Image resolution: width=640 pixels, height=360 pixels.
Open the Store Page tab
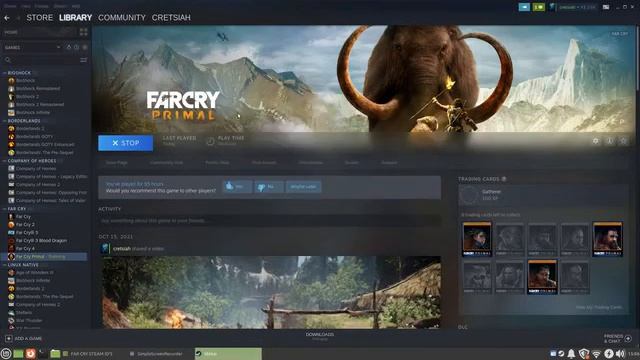(117, 162)
